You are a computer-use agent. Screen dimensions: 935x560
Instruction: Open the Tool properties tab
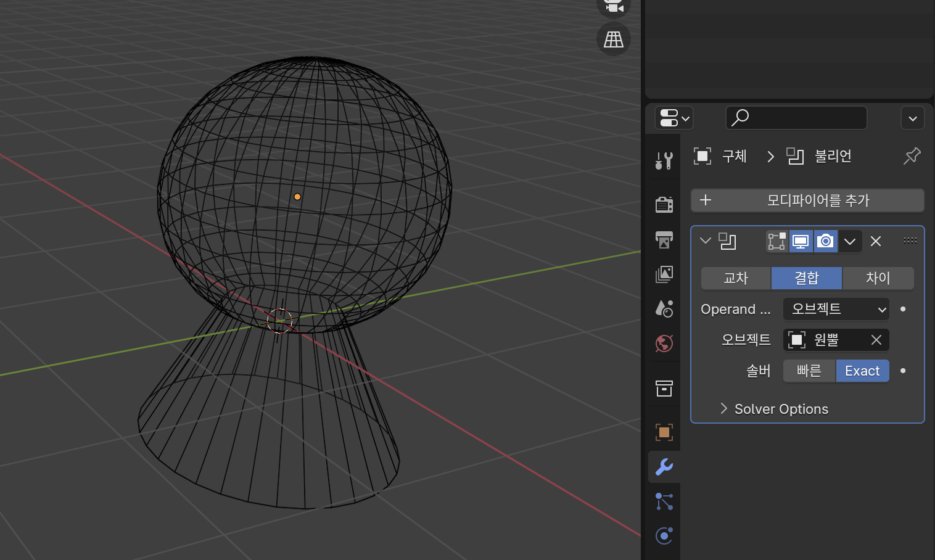(x=664, y=160)
